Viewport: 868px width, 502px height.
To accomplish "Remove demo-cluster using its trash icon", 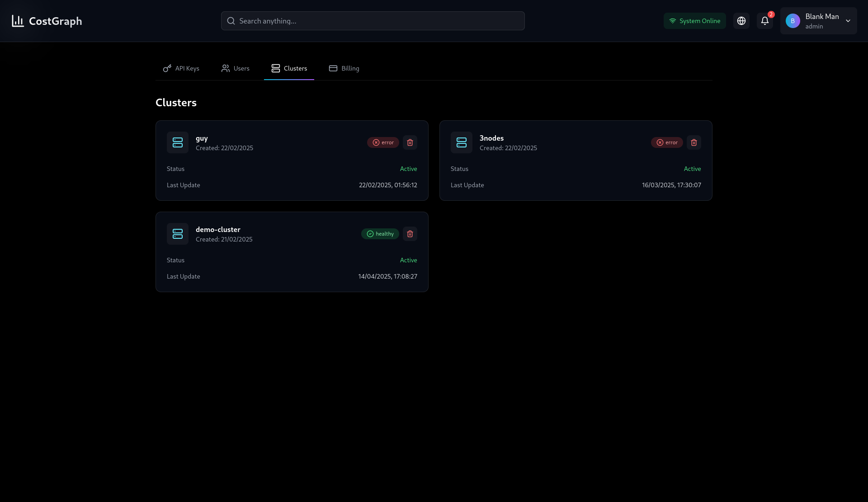I will pos(410,234).
